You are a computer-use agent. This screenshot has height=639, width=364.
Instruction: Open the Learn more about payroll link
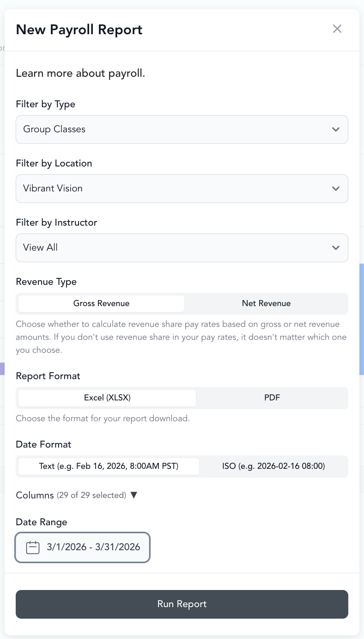coord(80,73)
